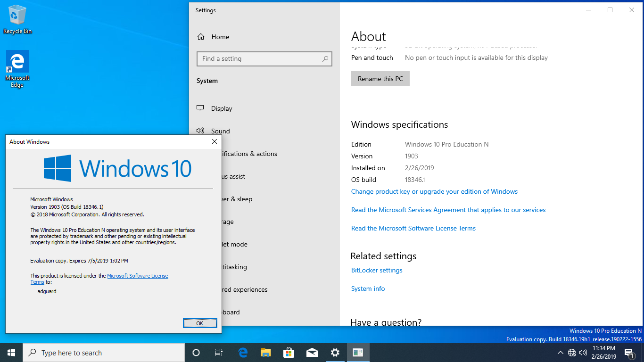Open the Mail app on the taskbar

pyautogui.click(x=312, y=353)
